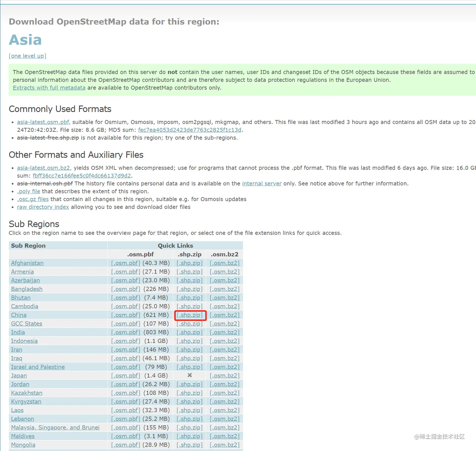This screenshot has height=451, width=476.
Task: Download Japan .osm.bz2 file
Action: click(x=225, y=375)
